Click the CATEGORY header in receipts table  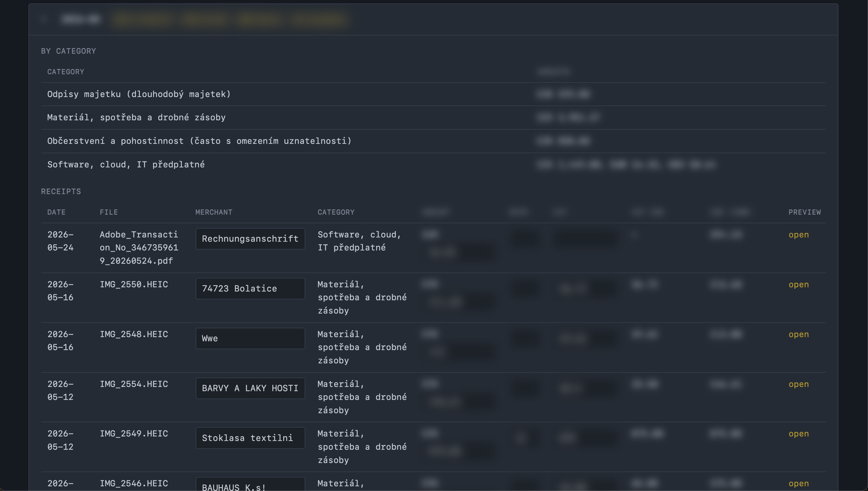click(x=336, y=212)
